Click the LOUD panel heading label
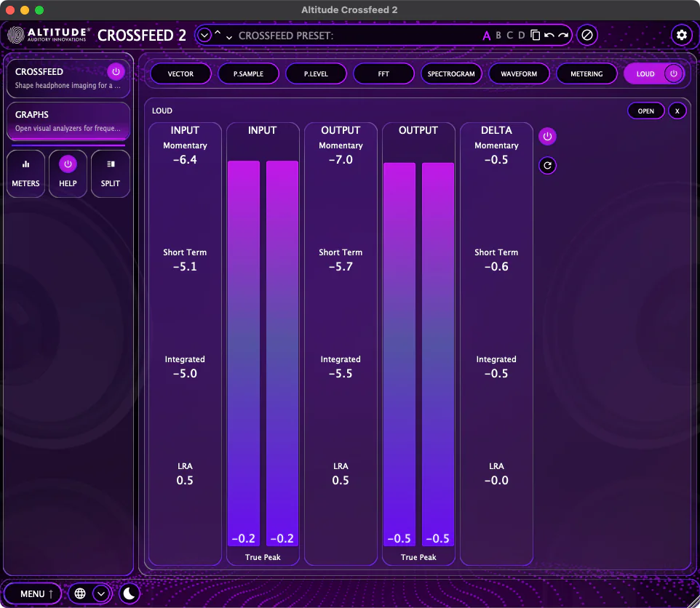The height and width of the screenshot is (608, 700). click(x=162, y=111)
